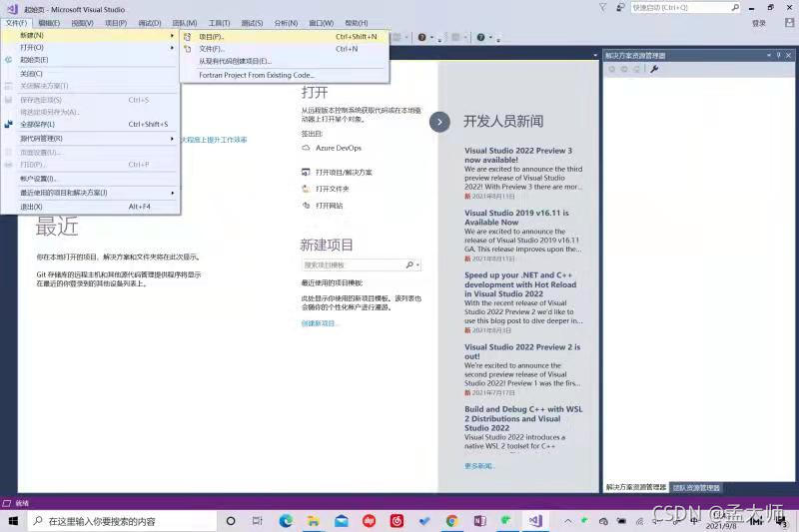
Task: Open the 视图(V) menu
Action: click(x=82, y=23)
